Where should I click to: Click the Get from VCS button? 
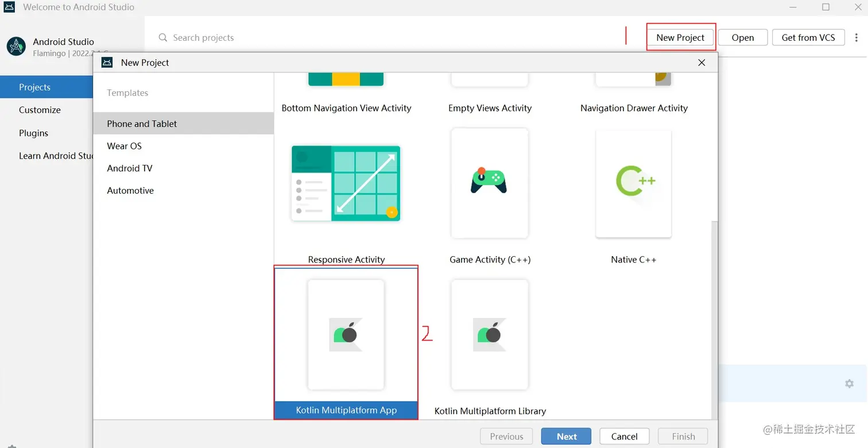808,37
